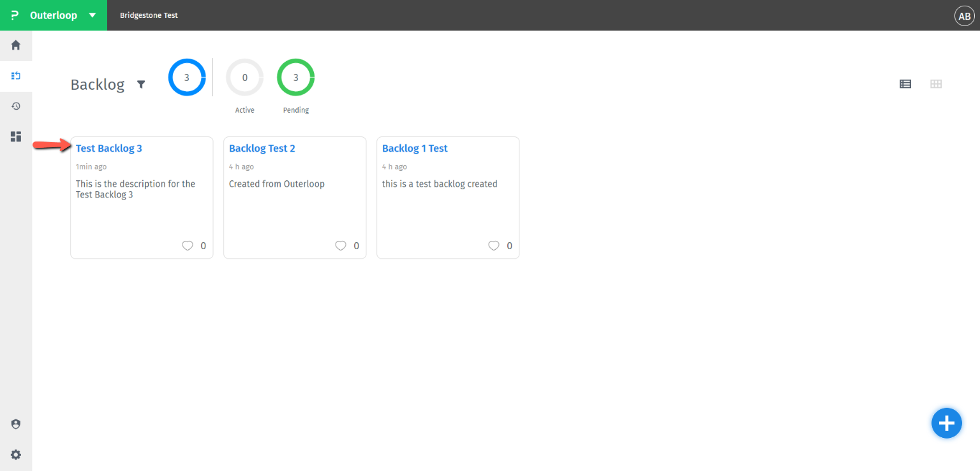Screen dimensions: 980x471
Task: Select the Backlog icon in the sidebar
Action: 15,76
